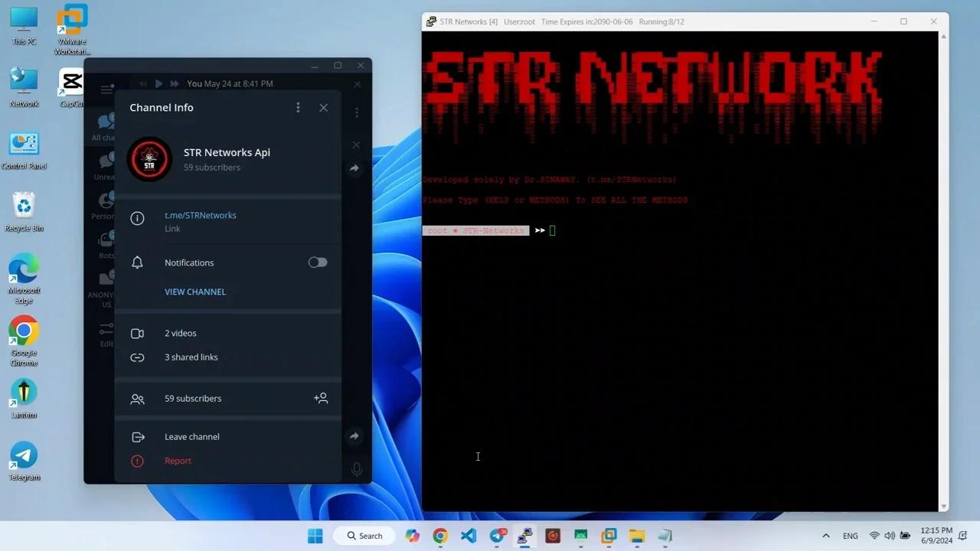
Task: Select the Leave channel option
Action: tap(191, 436)
